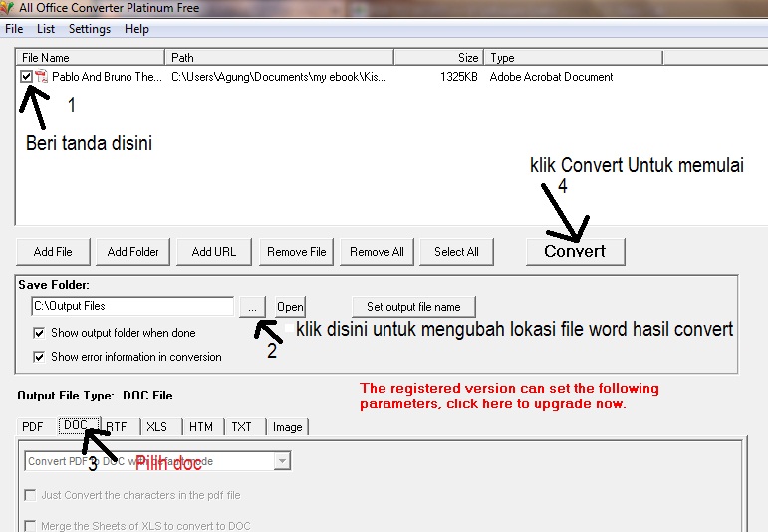Click the Adobe Acrobat Document type cell
This screenshot has width=768, height=532.
point(551,77)
